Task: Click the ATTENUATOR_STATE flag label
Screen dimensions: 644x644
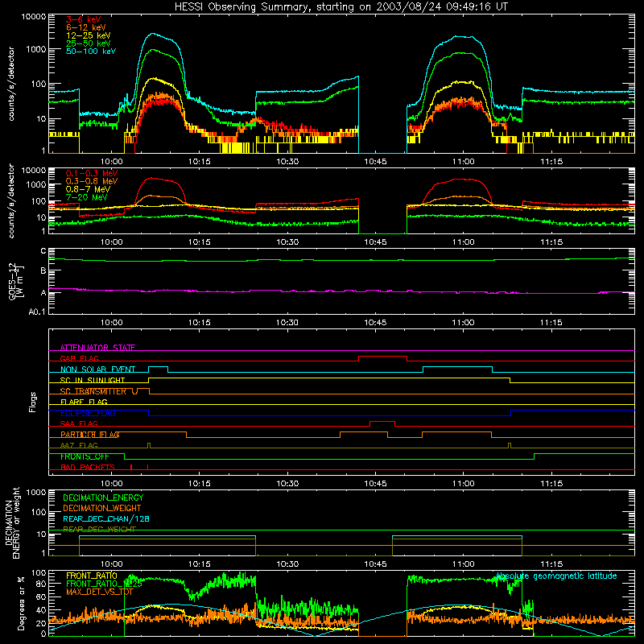Action: (x=97, y=348)
